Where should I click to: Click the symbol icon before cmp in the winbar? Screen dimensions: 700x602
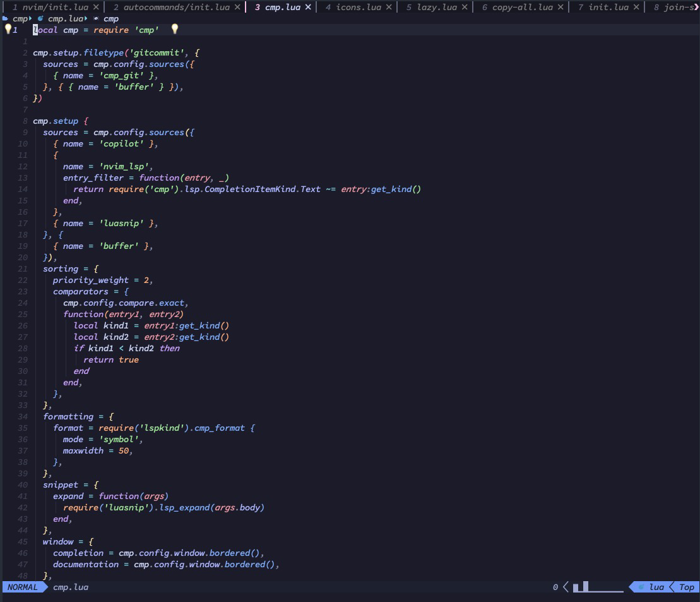[97, 18]
